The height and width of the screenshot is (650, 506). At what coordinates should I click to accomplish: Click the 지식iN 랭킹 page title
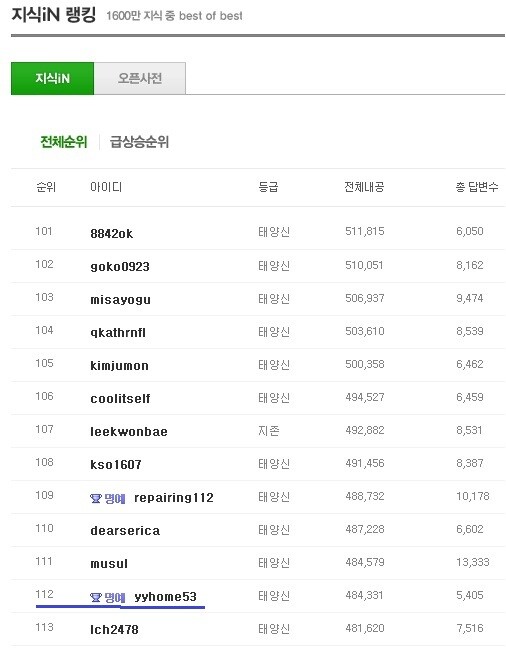(53, 15)
